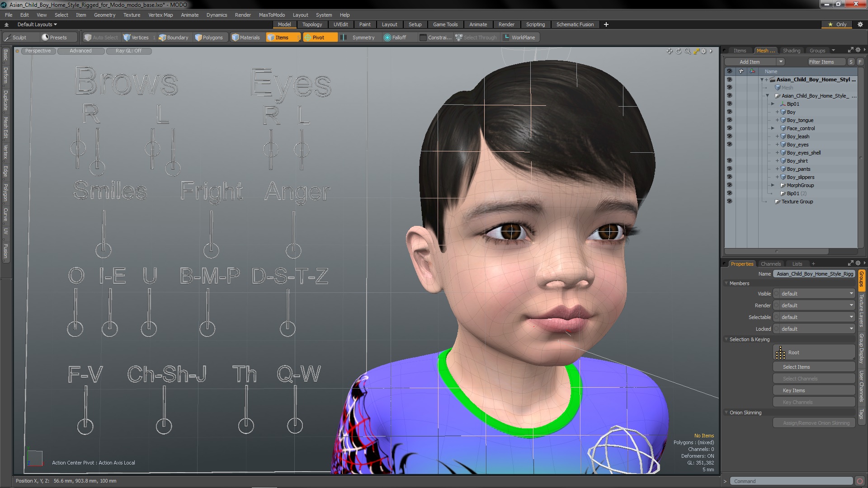Click the record circle beside Command field
This screenshot has height=488, width=868.
coord(860,481)
